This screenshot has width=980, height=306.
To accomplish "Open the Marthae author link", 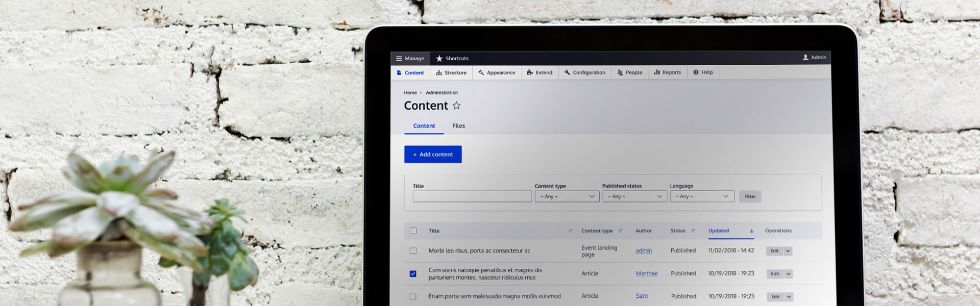I will click(647, 274).
